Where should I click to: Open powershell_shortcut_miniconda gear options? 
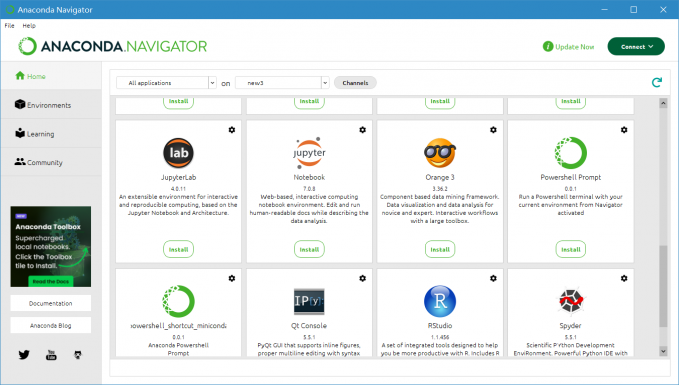click(232, 278)
